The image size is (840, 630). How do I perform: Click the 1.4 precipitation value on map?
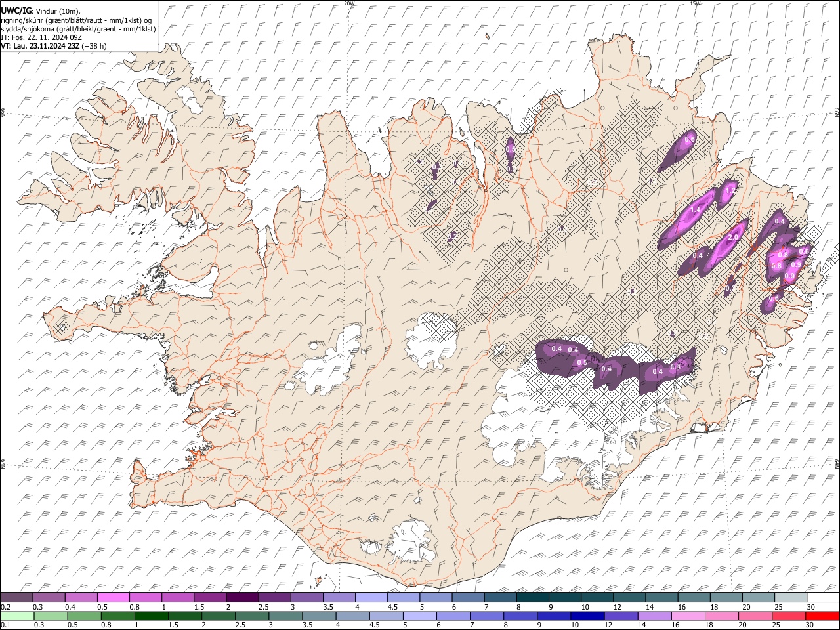click(696, 209)
